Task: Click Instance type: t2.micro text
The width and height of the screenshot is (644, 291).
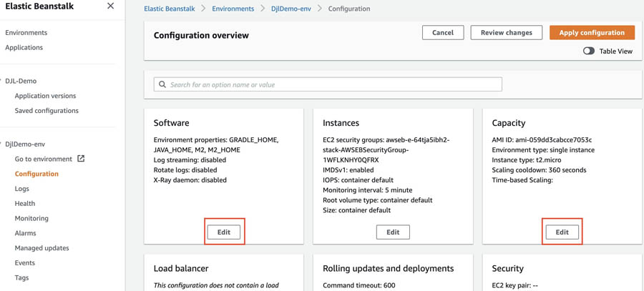Action: pyautogui.click(x=527, y=159)
